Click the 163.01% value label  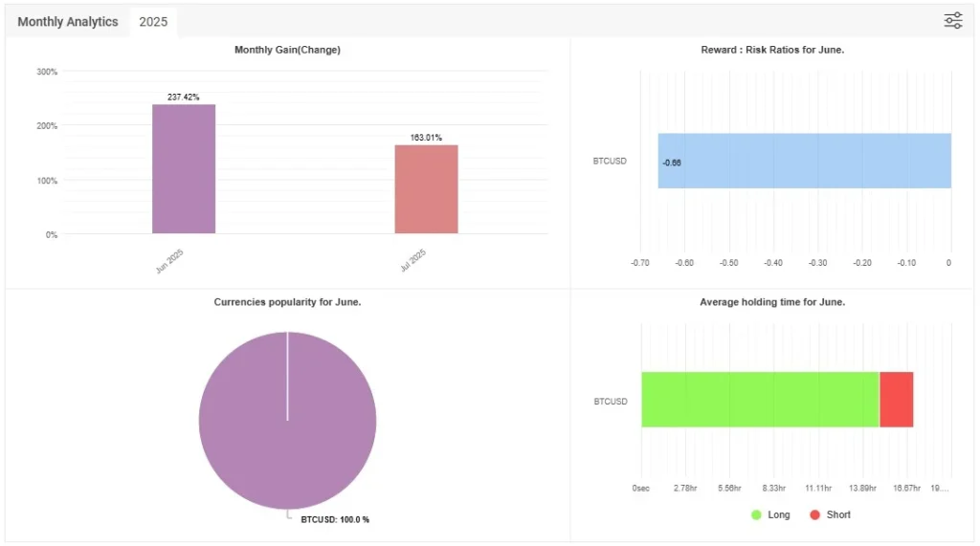pos(426,138)
